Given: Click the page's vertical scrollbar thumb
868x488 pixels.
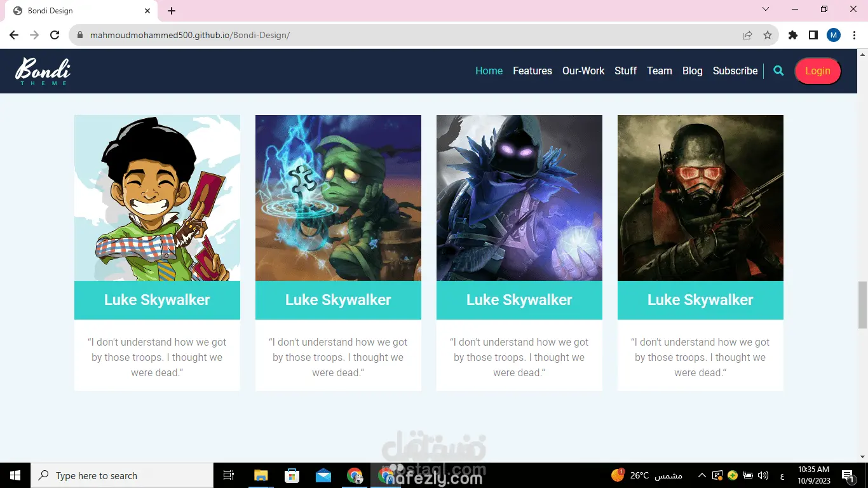Looking at the screenshot, I should pos(862,304).
